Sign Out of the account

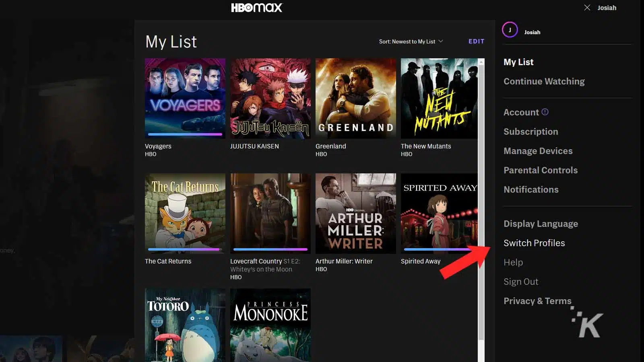(521, 282)
